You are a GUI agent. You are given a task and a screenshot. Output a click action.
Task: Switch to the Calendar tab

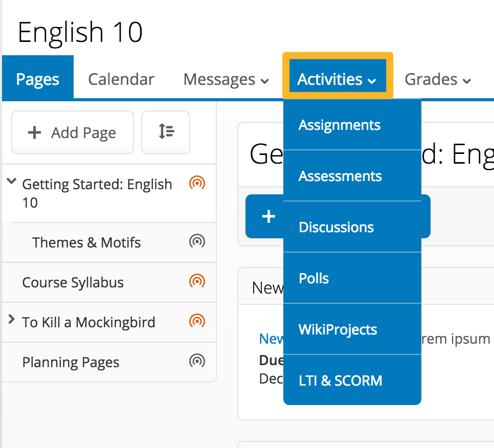click(x=121, y=79)
